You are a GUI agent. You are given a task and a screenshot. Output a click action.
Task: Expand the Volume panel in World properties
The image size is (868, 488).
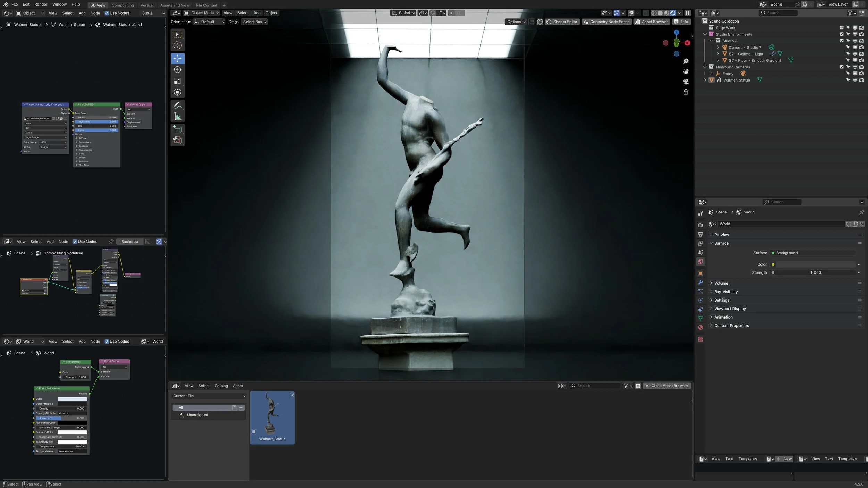[721, 283]
